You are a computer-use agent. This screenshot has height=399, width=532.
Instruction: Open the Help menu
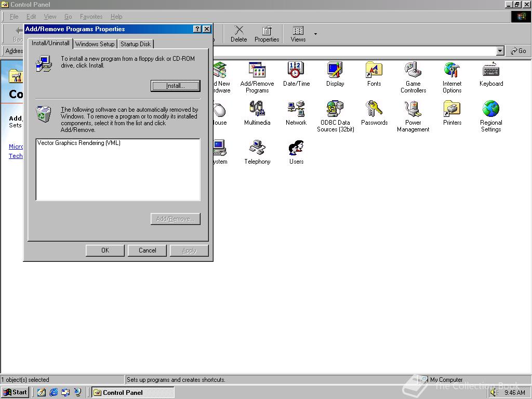pos(116,17)
